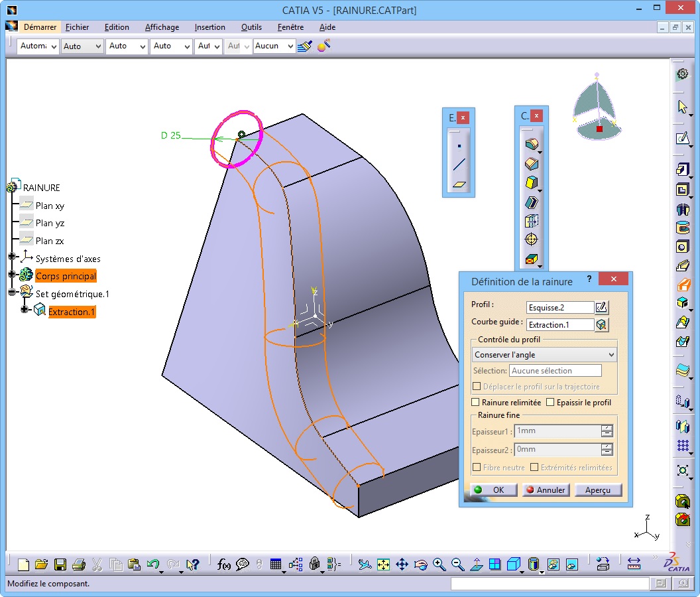This screenshot has width=700, height=597.
Task: Click the Paste clipboard icon
Action: 135,564
